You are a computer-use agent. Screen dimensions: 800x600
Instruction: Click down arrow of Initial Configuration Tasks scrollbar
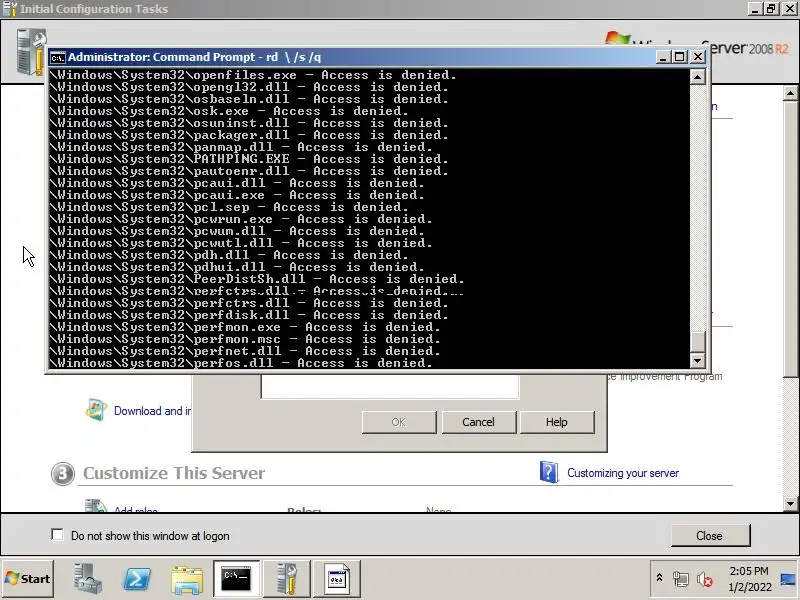click(790, 504)
